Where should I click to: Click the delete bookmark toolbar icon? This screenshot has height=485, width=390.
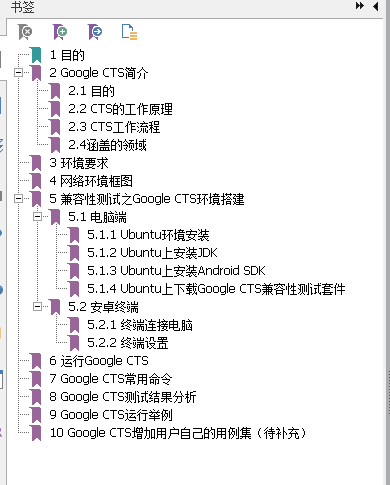pyautogui.click(x=25, y=32)
